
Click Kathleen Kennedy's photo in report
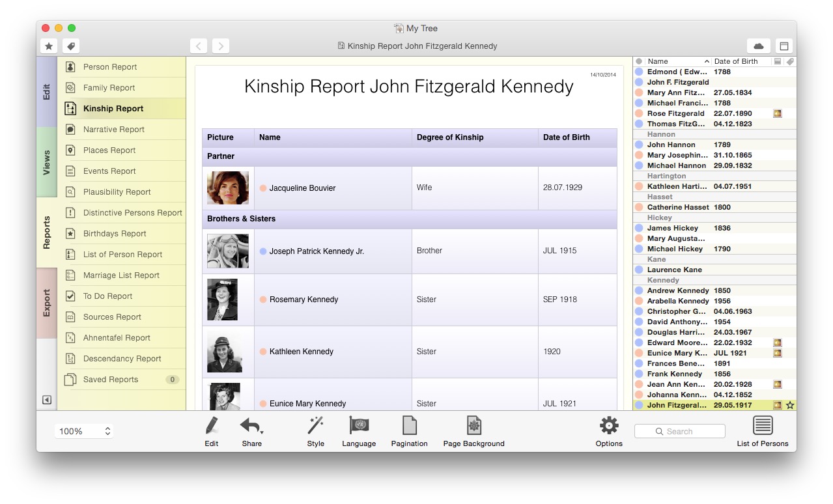pyautogui.click(x=225, y=352)
